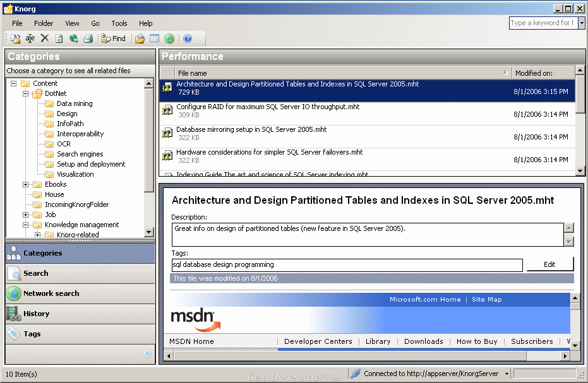Open the View menu
The image size is (588, 383).
pos(72,23)
